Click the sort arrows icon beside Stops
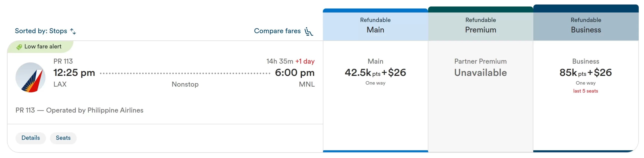Viewport: 644px width, 158px height. point(73,31)
